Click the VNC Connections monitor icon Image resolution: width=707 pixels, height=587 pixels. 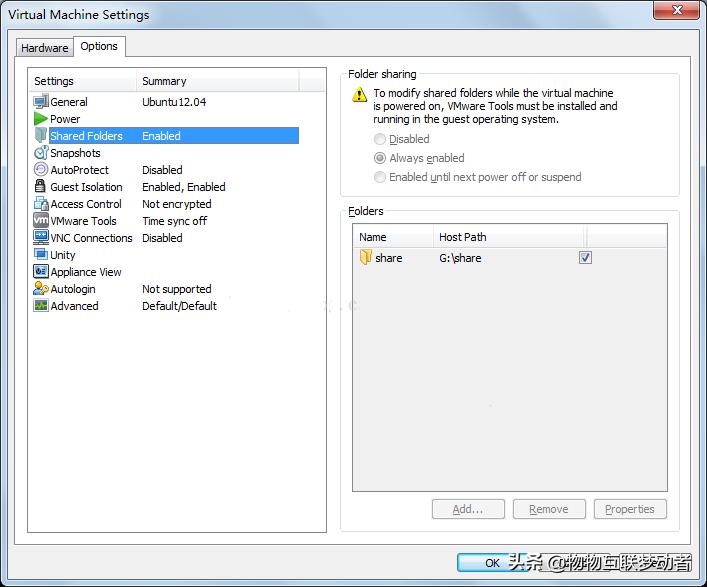pos(41,237)
